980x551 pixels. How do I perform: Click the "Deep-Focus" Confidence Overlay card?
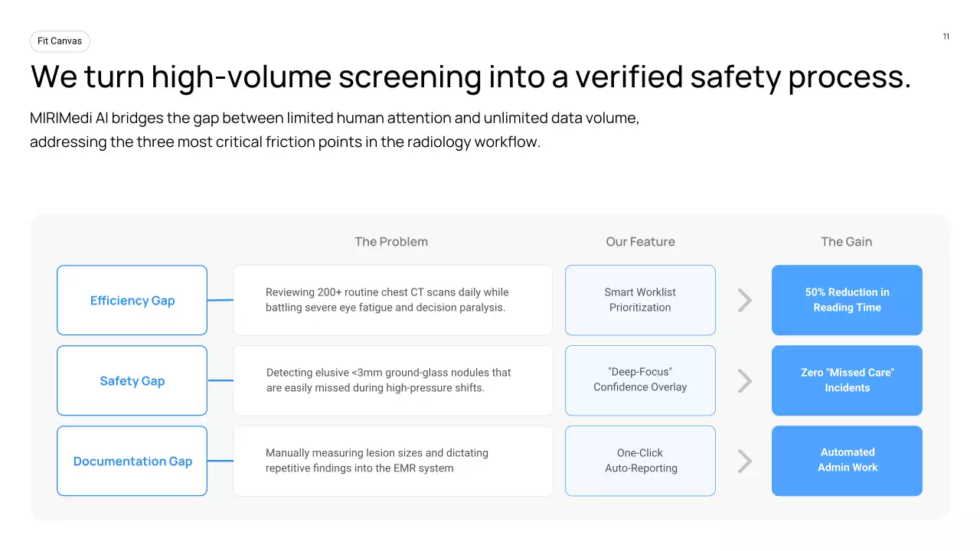pyautogui.click(x=640, y=380)
